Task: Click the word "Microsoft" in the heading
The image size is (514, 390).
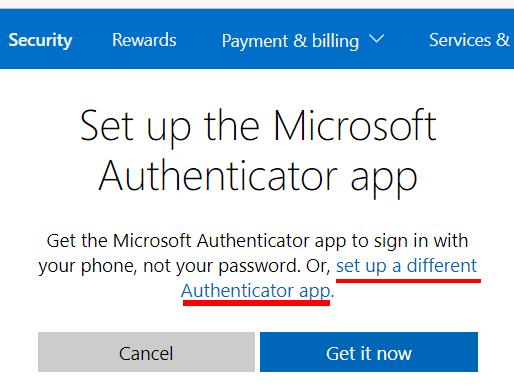Action: pos(355,125)
